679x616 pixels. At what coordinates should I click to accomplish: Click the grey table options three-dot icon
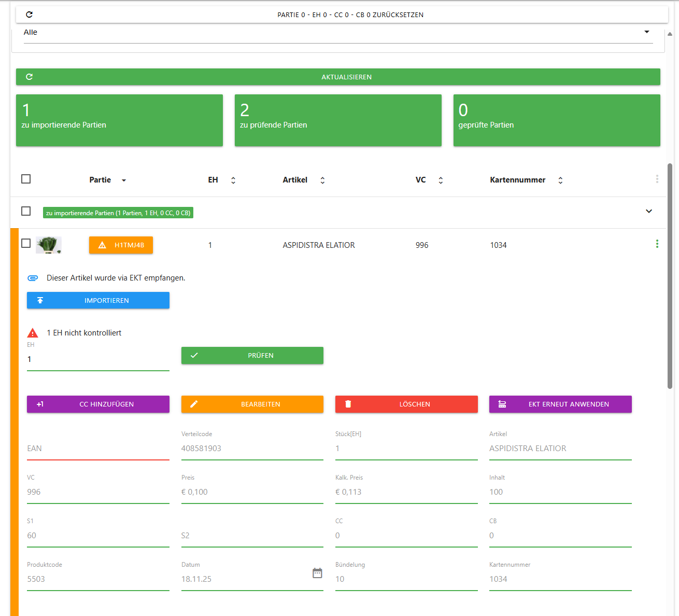point(657,179)
